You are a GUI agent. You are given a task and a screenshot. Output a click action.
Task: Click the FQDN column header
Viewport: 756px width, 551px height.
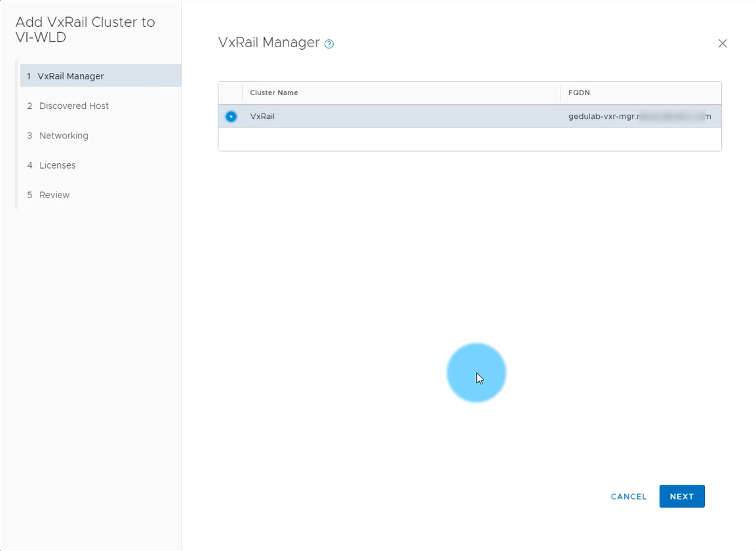click(579, 93)
